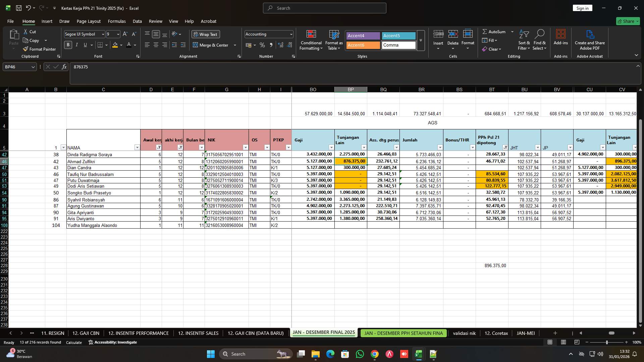Open Create and Share Adobe PDF
Screen dimensions: 644x362
[590, 40]
